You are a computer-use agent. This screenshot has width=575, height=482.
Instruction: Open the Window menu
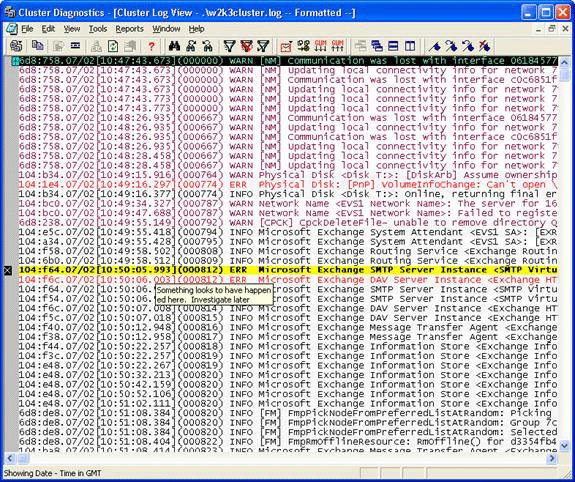[x=166, y=29]
